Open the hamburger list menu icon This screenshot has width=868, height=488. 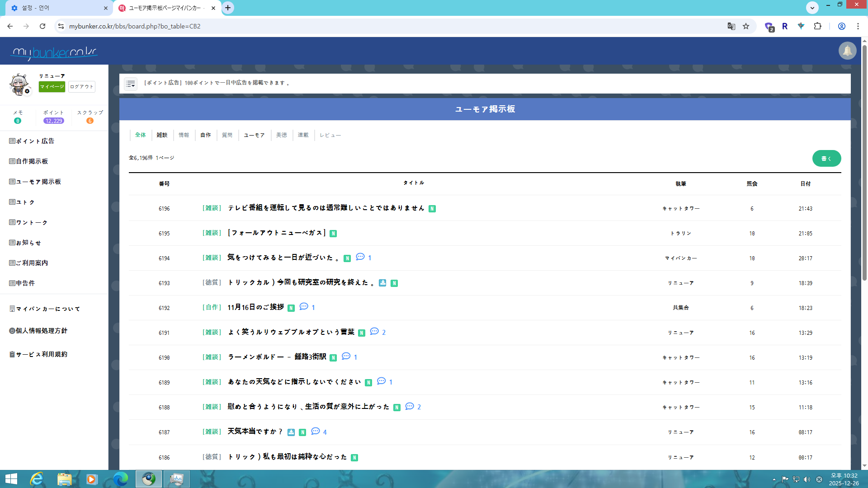[131, 84]
